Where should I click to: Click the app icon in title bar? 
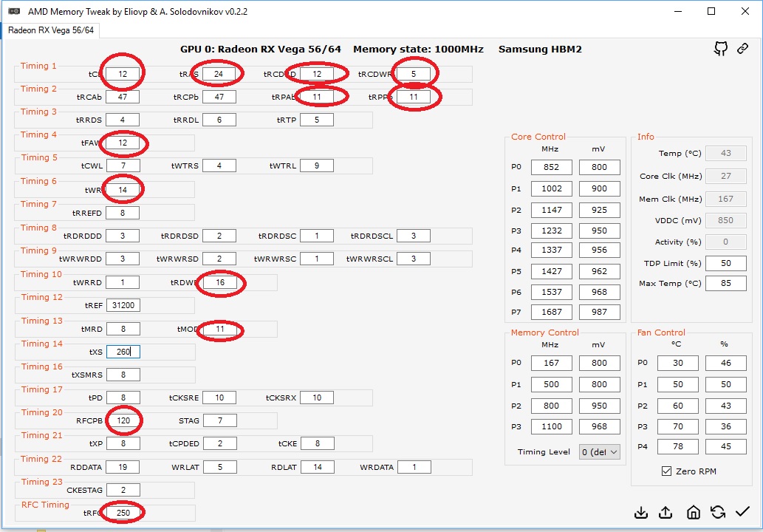click(x=14, y=11)
